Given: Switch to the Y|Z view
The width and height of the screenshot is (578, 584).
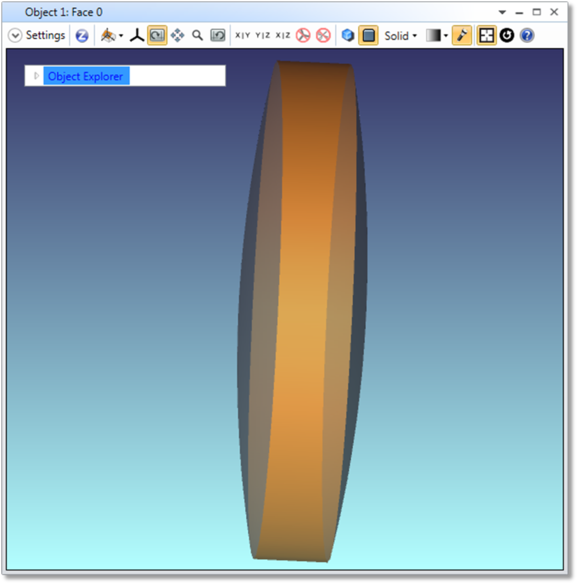Looking at the screenshot, I should (x=263, y=36).
